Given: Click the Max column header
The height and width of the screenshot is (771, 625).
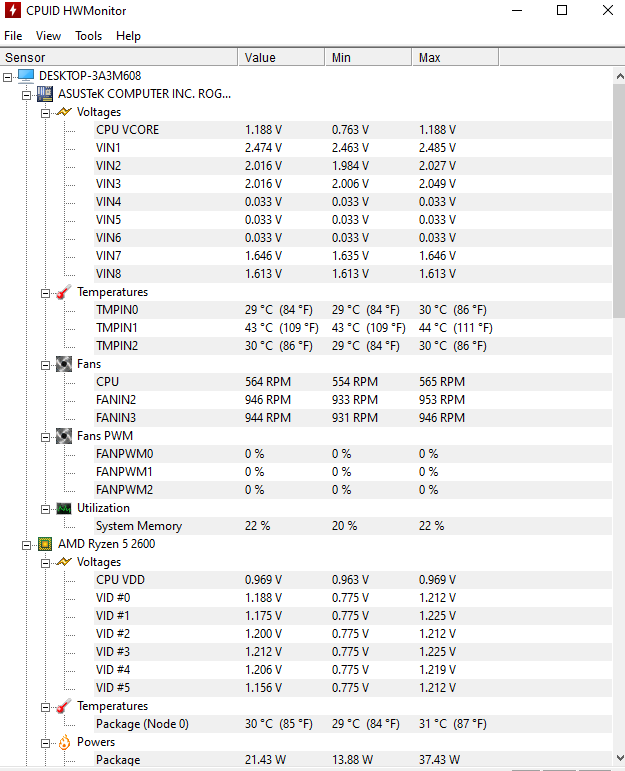Looking at the screenshot, I should [455, 58].
